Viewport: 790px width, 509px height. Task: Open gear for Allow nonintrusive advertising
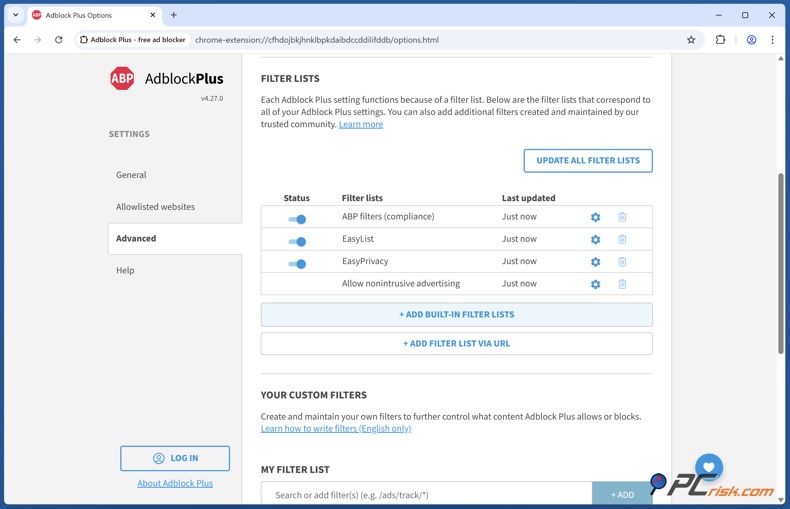[x=595, y=284]
